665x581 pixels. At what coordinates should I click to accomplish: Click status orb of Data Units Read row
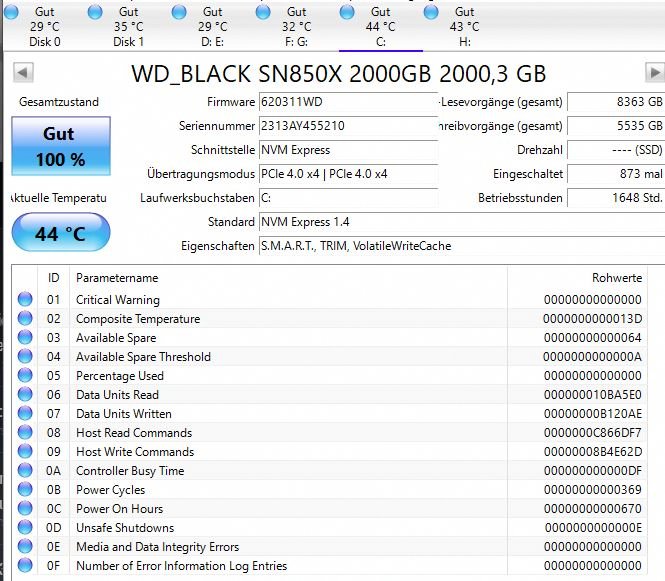click(25, 394)
